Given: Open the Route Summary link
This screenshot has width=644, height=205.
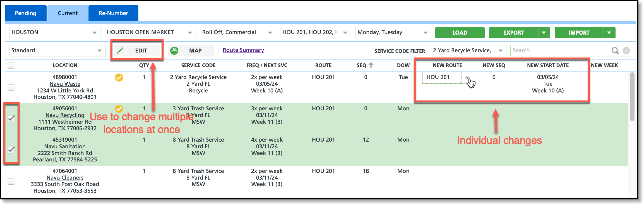Looking at the screenshot, I should click(x=243, y=50).
